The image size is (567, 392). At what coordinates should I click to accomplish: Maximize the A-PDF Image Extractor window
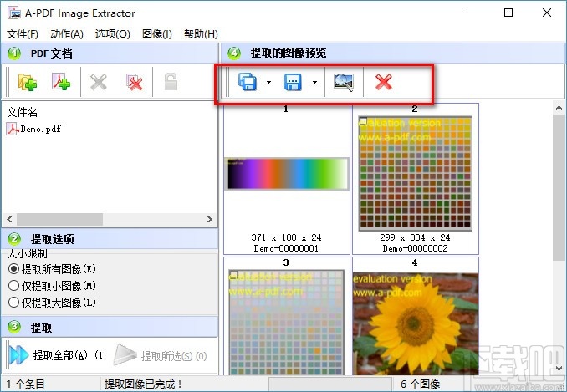pyautogui.click(x=508, y=13)
